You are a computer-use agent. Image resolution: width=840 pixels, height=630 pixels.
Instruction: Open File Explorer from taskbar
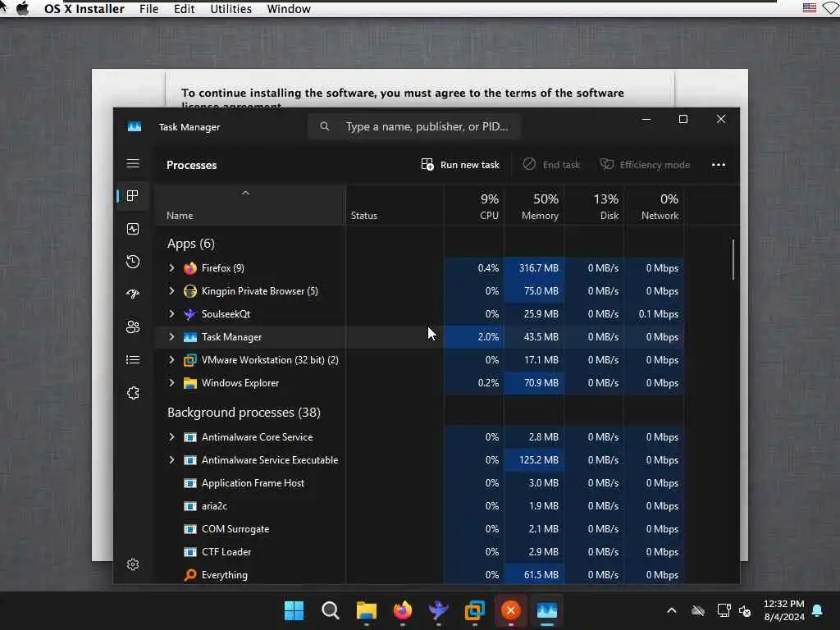coord(367,610)
